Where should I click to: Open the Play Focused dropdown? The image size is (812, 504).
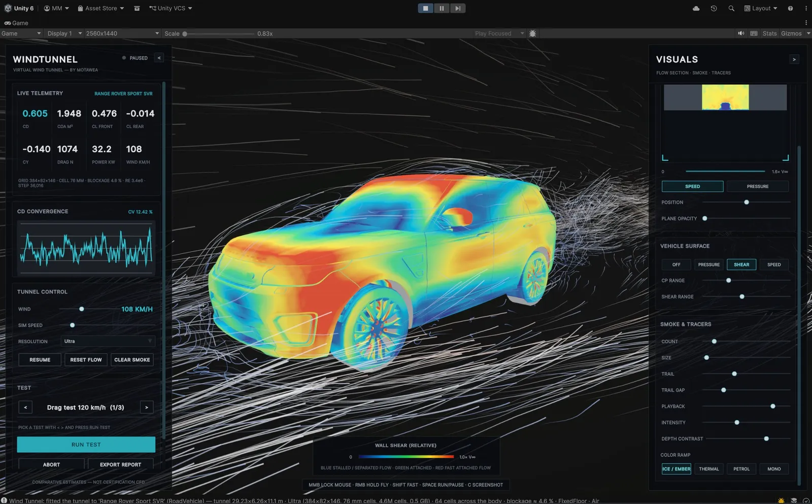[x=499, y=33]
